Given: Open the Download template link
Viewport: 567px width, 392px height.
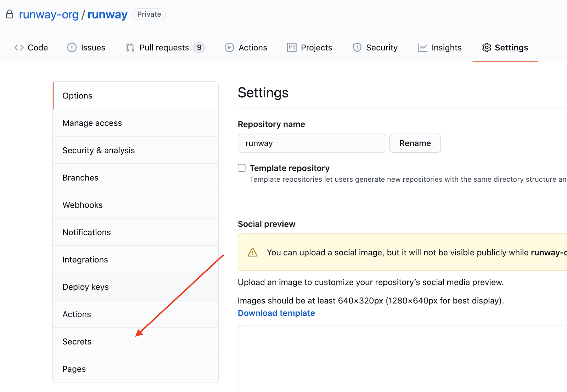Looking at the screenshot, I should pyautogui.click(x=276, y=313).
